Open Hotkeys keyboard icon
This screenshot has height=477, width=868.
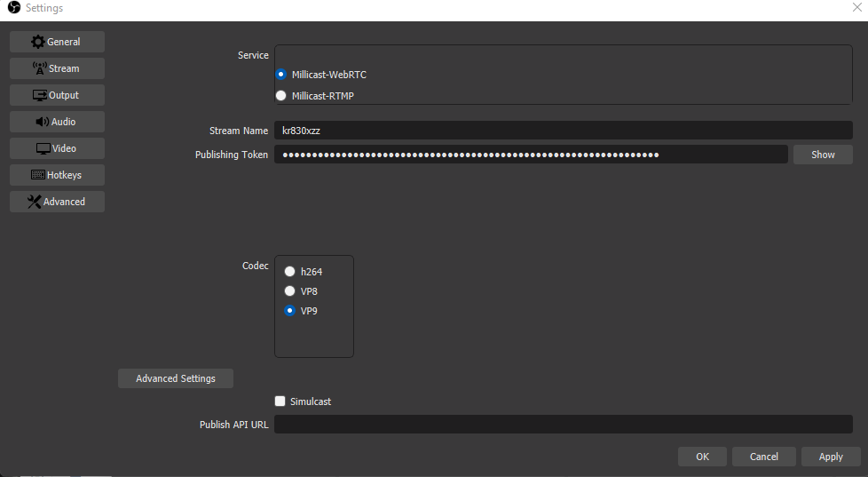coord(38,175)
